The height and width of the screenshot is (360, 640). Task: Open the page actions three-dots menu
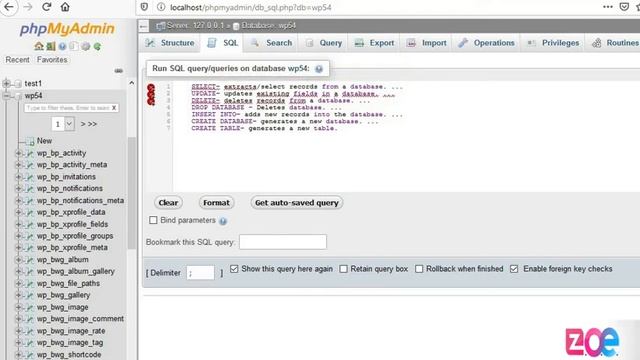coord(608,7)
